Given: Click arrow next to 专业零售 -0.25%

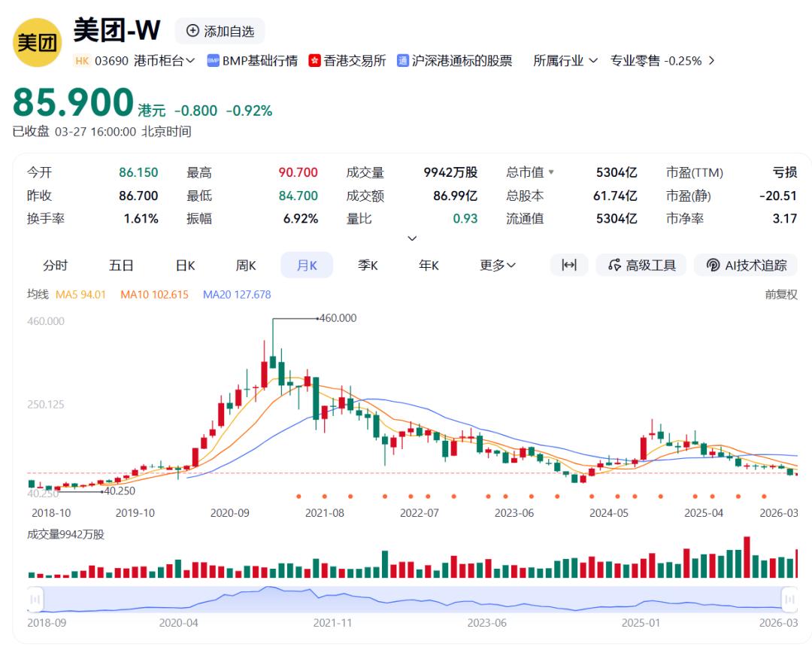Looking at the screenshot, I should (x=711, y=61).
